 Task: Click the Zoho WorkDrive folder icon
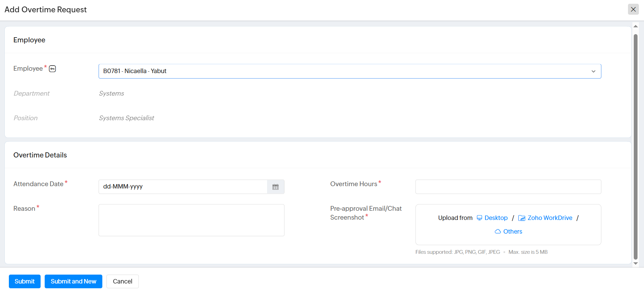pyautogui.click(x=522, y=218)
